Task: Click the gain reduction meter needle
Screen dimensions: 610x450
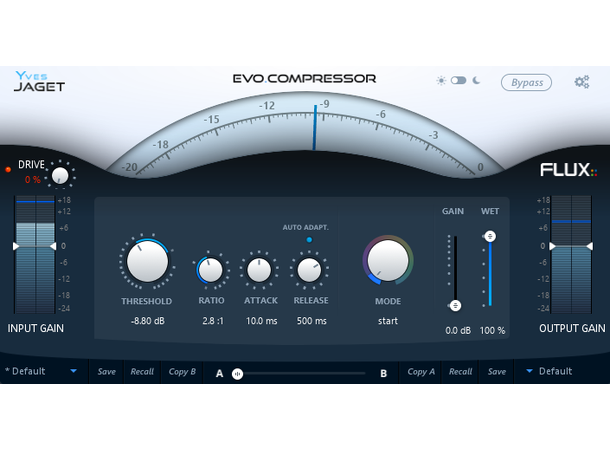Action: (x=315, y=127)
